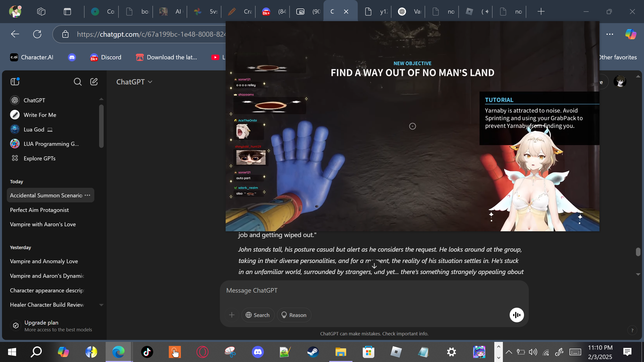Click the picture-in-picture game video overlay
The width and height of the screenshot is (644, 362).
pos(412,126)
